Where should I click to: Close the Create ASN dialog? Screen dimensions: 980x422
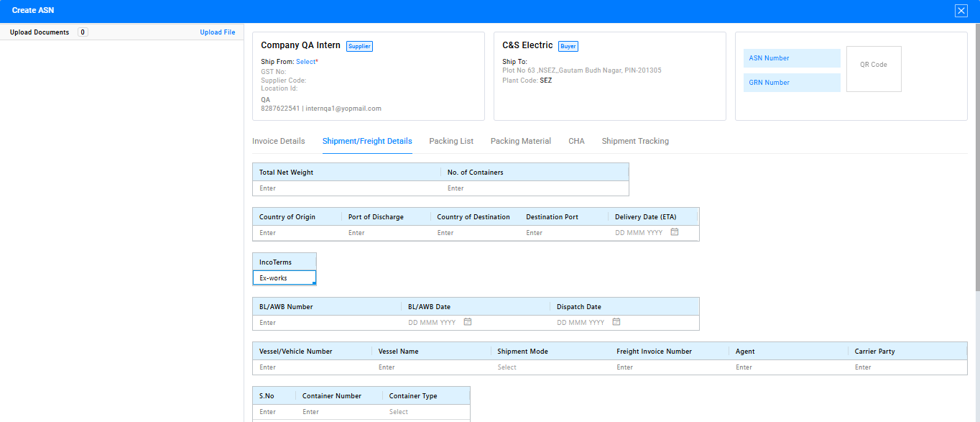pos(961,11)
